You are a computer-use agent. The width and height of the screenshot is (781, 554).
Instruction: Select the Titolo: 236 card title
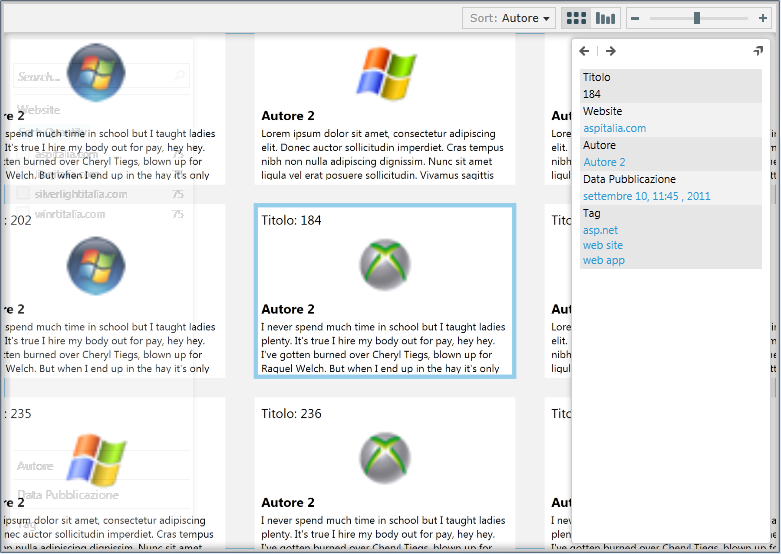[291, 414]
